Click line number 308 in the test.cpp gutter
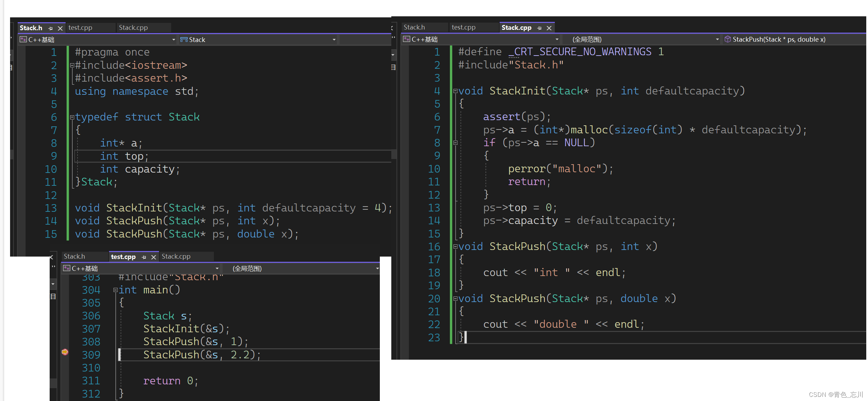Image resolution: width=868 pixels, height=401 pixels. pos(91,342)
